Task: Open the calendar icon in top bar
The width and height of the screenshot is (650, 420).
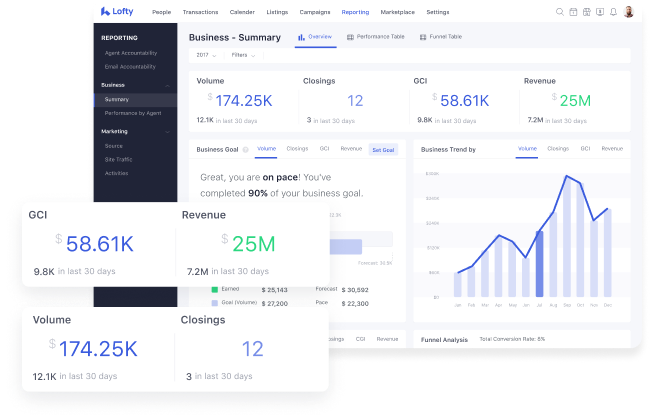Action: pos(573,12)
